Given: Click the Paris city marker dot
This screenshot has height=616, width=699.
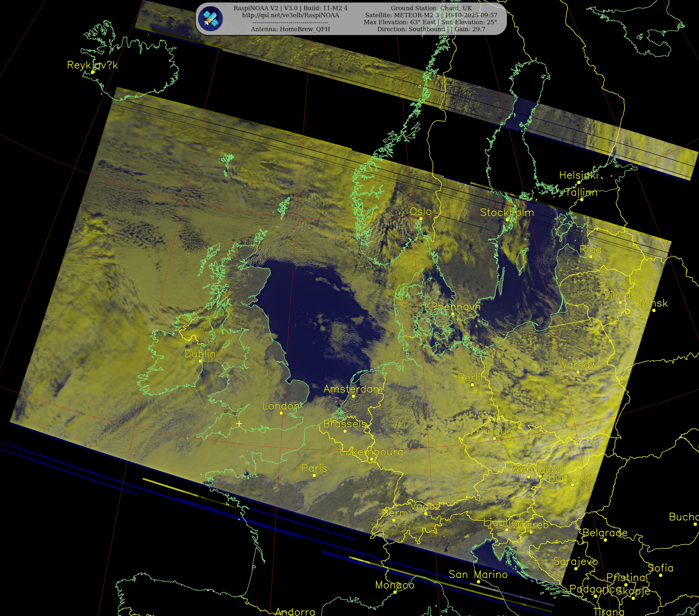Looking at the screenshot, I should click(314, 476).
